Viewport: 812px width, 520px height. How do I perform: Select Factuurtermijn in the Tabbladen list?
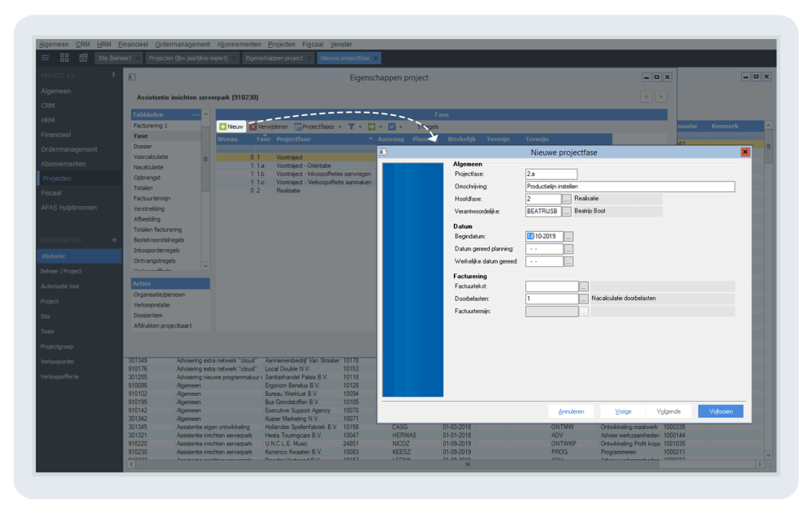tap(152, 198)
